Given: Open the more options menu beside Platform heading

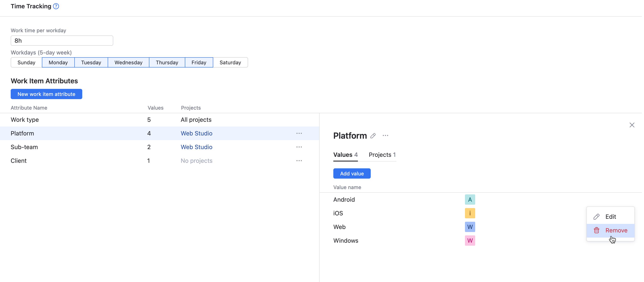Looking at the screenshot, I should pyautogui.click(x=385, y=136).
